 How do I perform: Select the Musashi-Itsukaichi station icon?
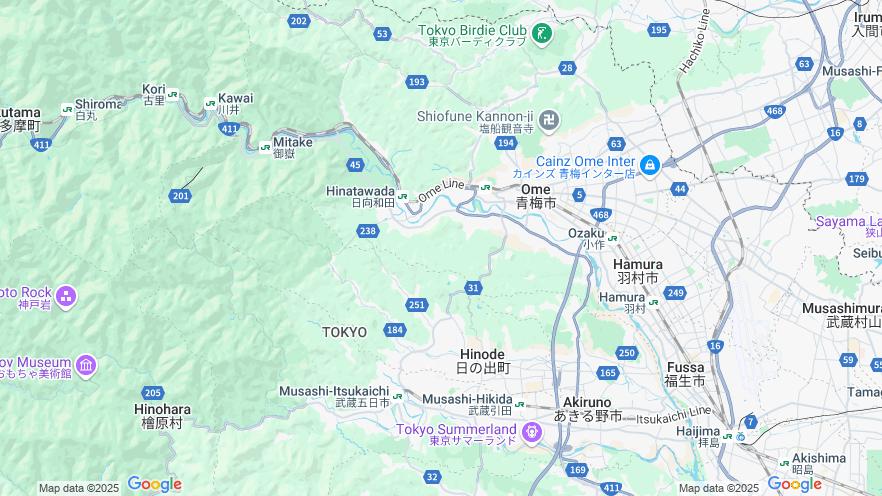tap(398, 396)
